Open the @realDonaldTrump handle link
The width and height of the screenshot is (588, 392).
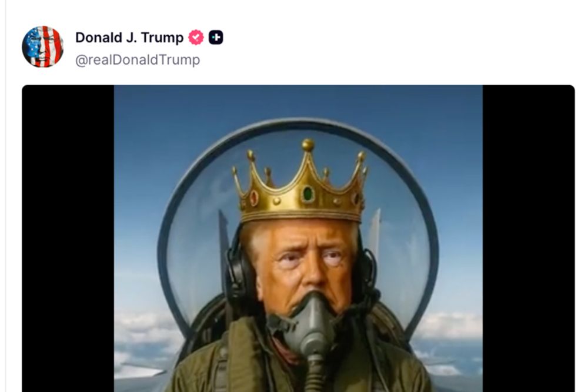pos(138,60)
